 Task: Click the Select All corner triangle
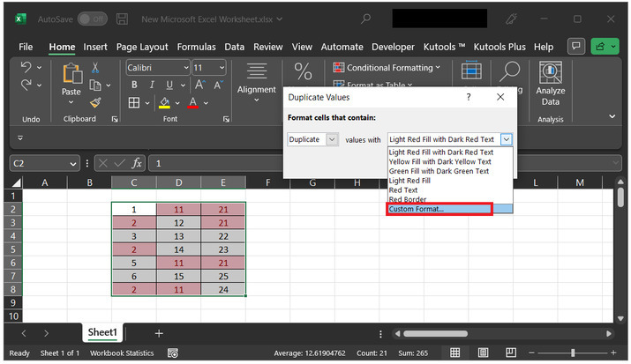click(16, 183)
